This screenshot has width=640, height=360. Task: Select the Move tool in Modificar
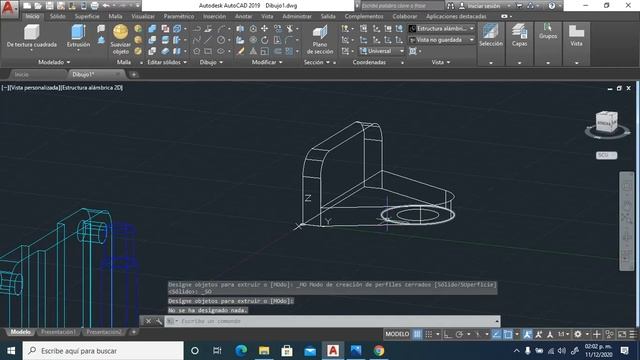click(264, 29)
